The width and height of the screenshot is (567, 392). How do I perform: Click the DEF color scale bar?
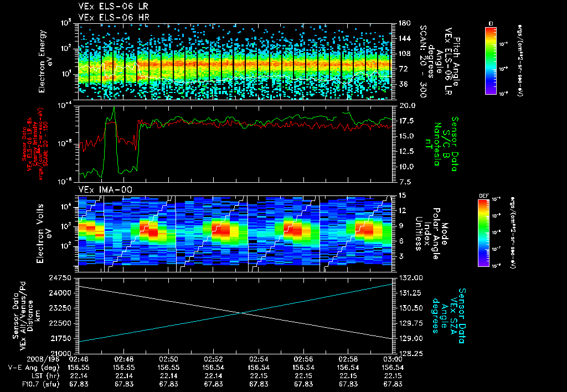tap(484, 233)
